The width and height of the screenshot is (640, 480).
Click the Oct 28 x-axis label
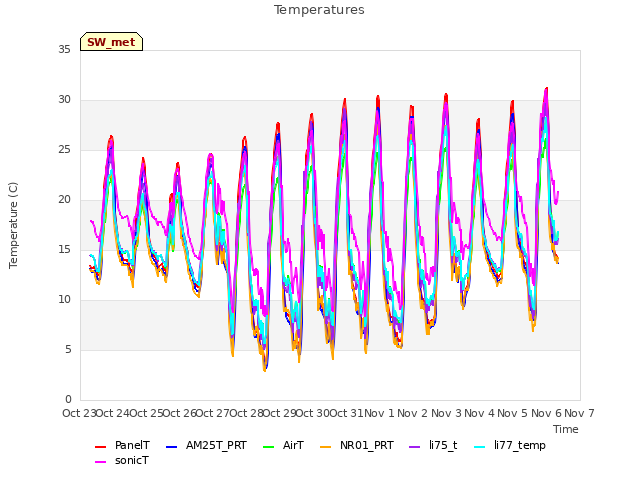(x=246, y=413)
